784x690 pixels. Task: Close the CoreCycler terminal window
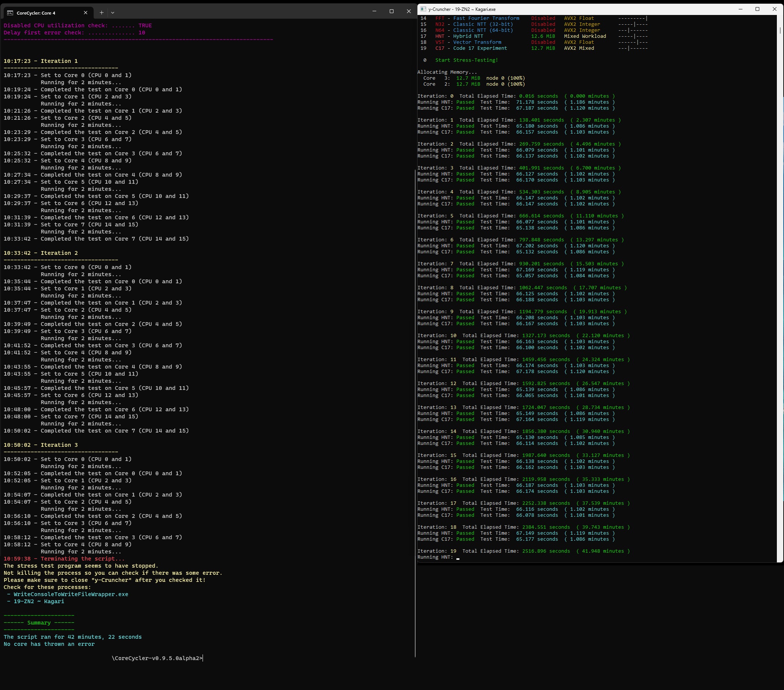(x=408, y=12)
